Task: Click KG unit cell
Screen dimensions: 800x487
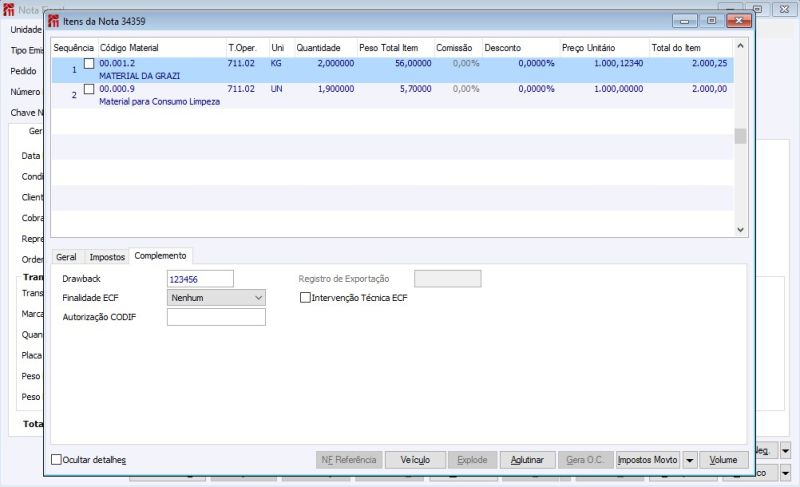Action: click(276, 63)
